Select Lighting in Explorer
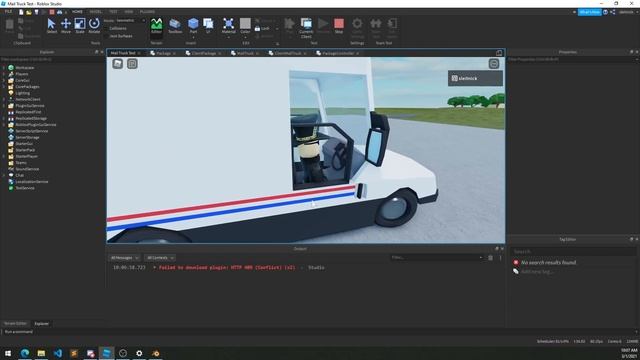Image resolution: width=640 pixels, height=360 pixels. [22, 93]
